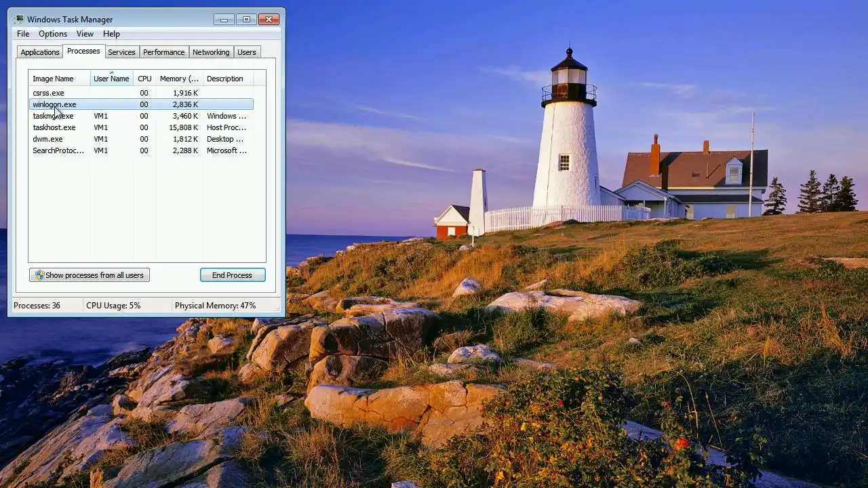Switch to the Performance tab
Screen dimensions: 868x488
(163, 52)
